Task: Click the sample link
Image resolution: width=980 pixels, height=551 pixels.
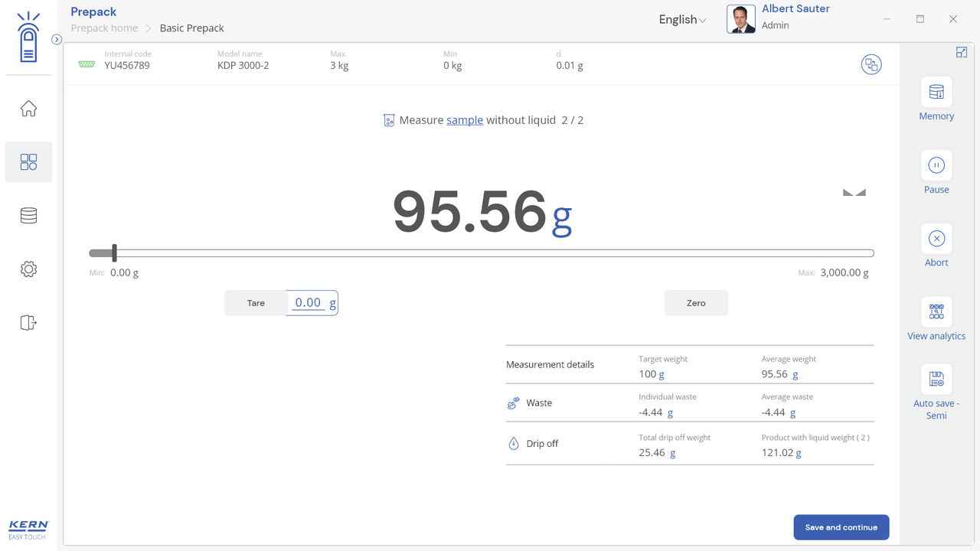Action: [465, 120]
